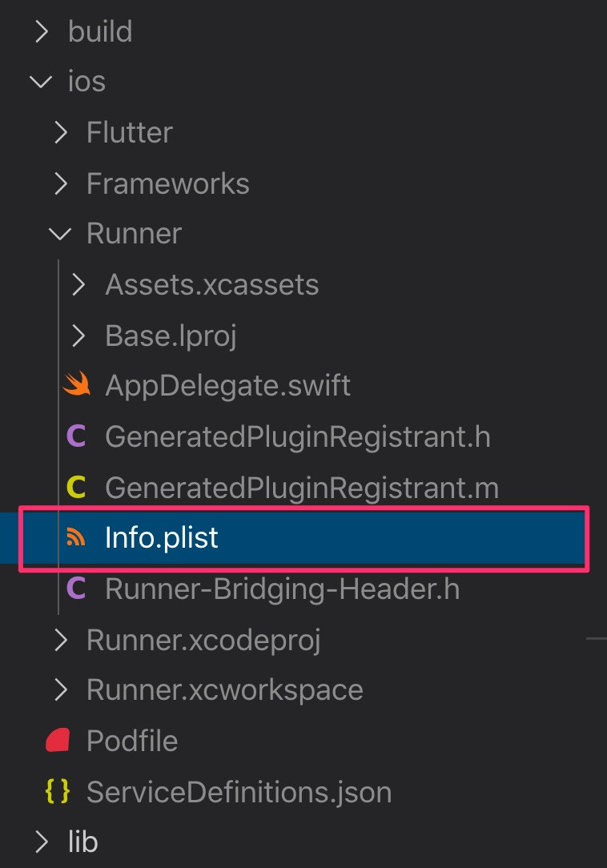This screenshot has height=868, width=607.
Task: Expand the Runner.xcworkspace chevron
Action: (x=60, y=690)
